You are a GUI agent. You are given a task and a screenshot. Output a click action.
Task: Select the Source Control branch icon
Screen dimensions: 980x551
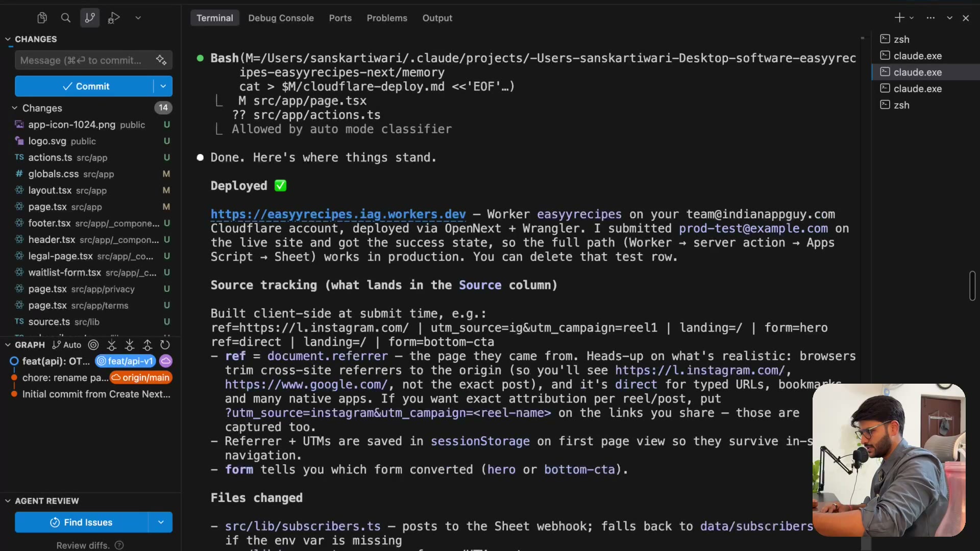[90, 18]
